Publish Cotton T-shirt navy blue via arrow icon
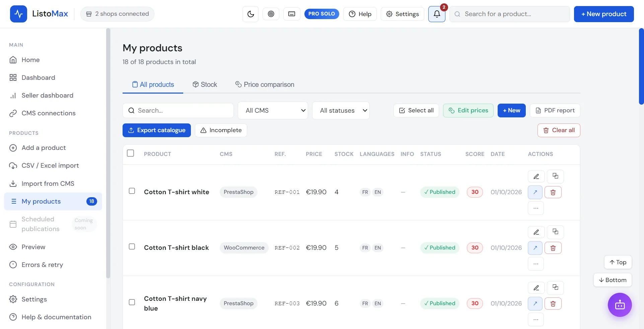This screenshot has height=329, width=644. pyautogui.click(x=535, y=304)
